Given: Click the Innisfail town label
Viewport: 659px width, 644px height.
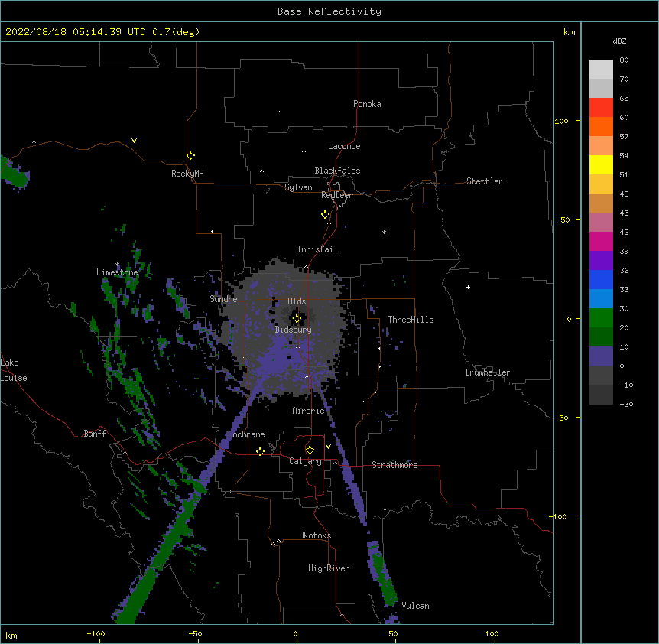Looking at the screenshot, I should [x=317, y=249].
